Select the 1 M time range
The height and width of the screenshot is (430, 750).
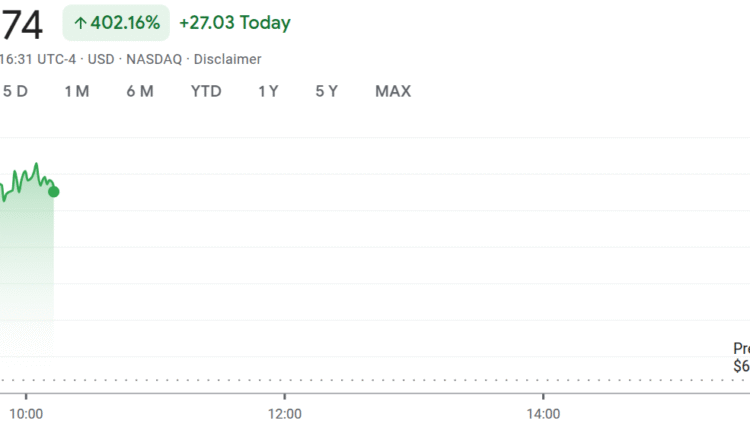click(x=77, y=91)
